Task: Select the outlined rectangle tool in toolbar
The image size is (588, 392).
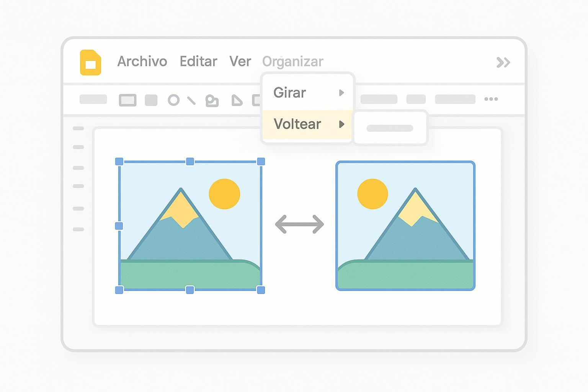Action: click(127, 100)
